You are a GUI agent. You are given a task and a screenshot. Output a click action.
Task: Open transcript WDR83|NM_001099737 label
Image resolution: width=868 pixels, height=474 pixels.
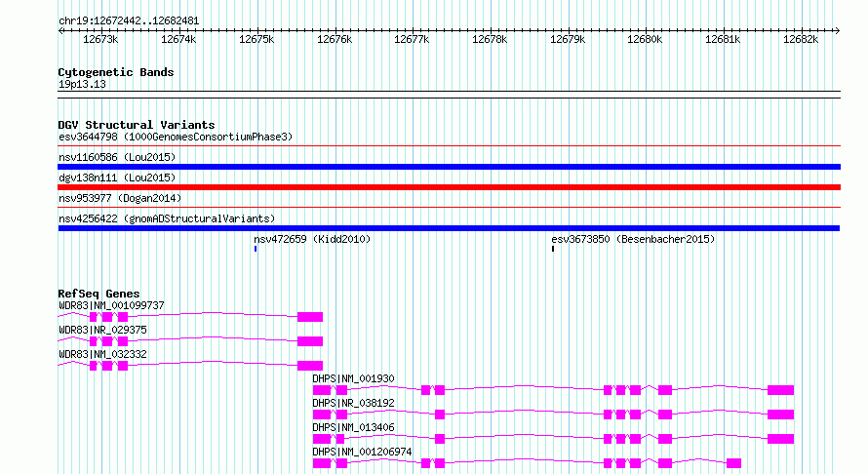(111, 305)
